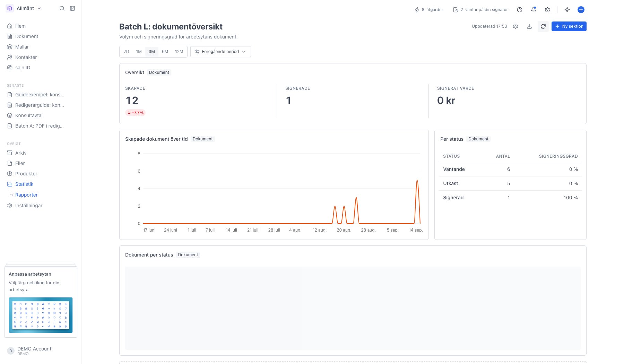Download report using the download icon
Image resolution: width=624 pixels, height=364 pixels.
point(529,26)
